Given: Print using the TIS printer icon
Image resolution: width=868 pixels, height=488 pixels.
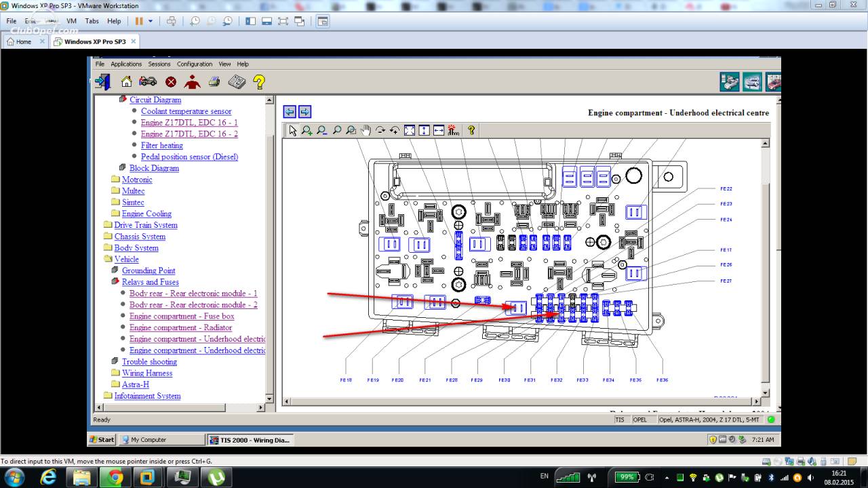Looking at the screenshot, I should coord(214,82).
